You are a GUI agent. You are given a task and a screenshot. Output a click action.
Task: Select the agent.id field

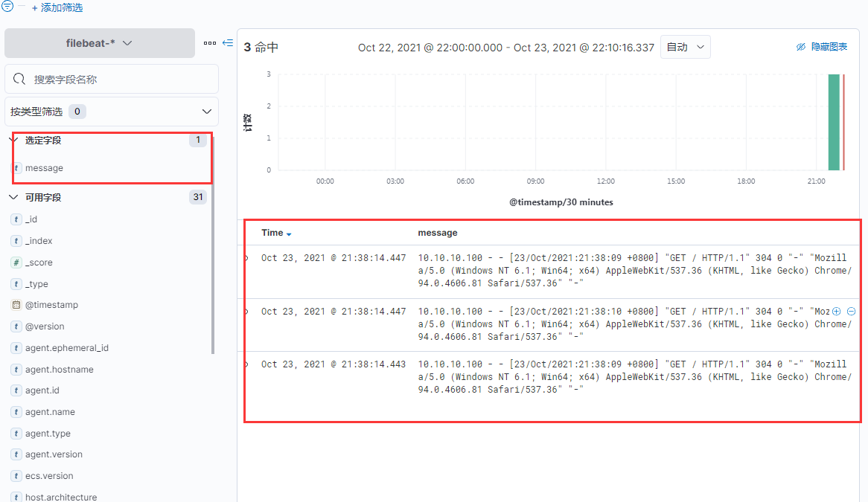pos(42,390)
